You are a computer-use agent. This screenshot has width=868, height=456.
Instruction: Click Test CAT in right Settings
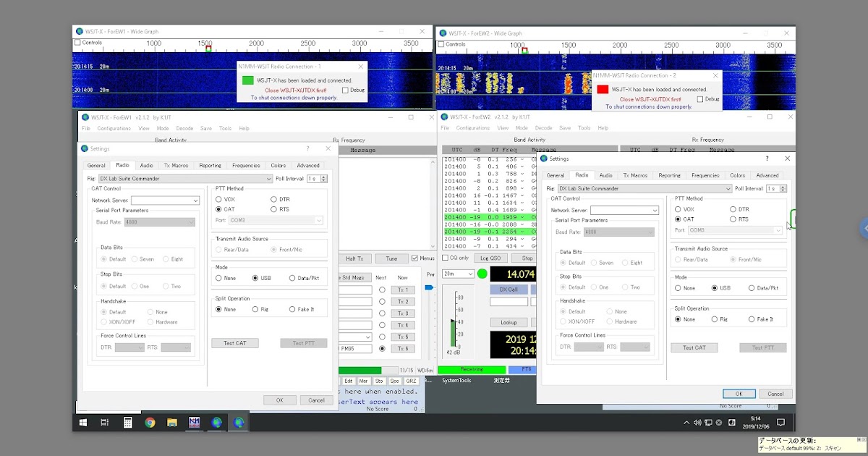pyautogui.click(x=694, y=347)
